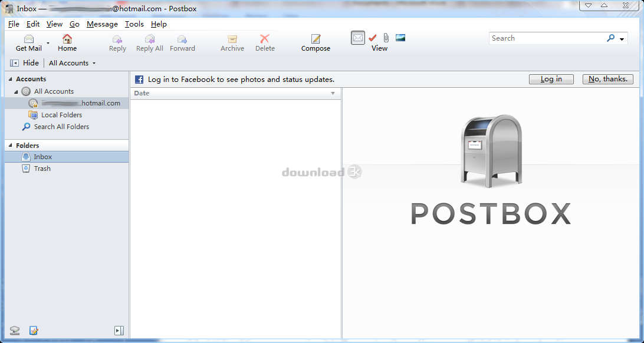Select the Trash folder
The width and height of the screenshot is (644, 343).
[42, 169]
